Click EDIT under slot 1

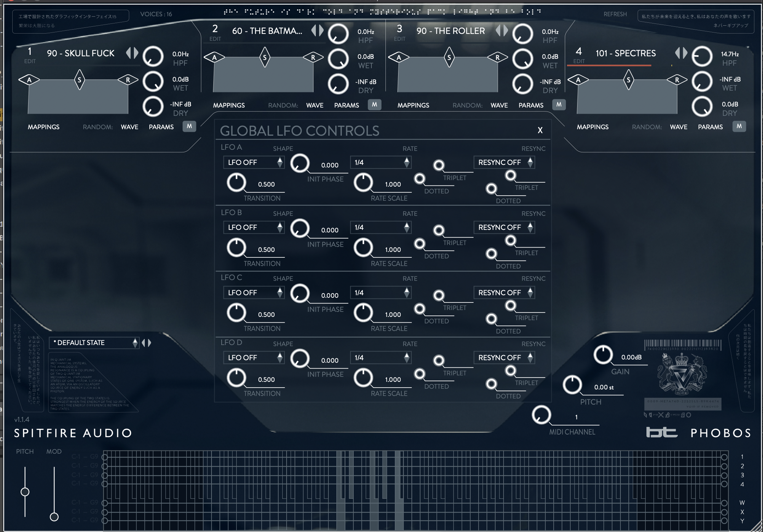[30, 61]
